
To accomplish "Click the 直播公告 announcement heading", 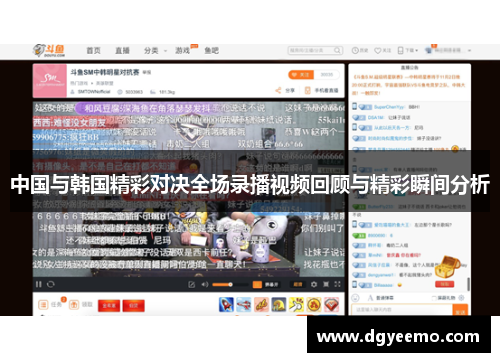I will coord(410,68).
